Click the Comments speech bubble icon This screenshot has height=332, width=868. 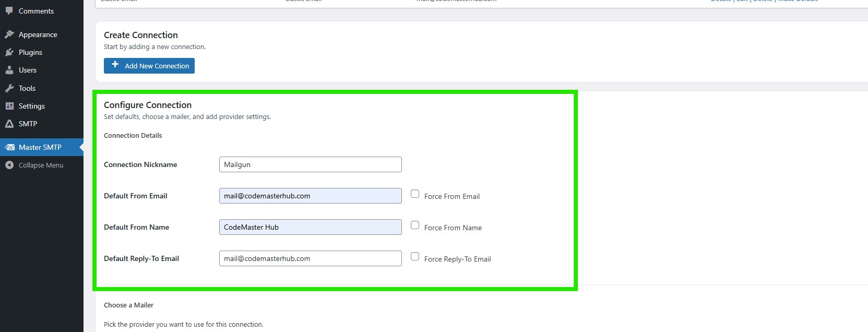click(9, 11)
